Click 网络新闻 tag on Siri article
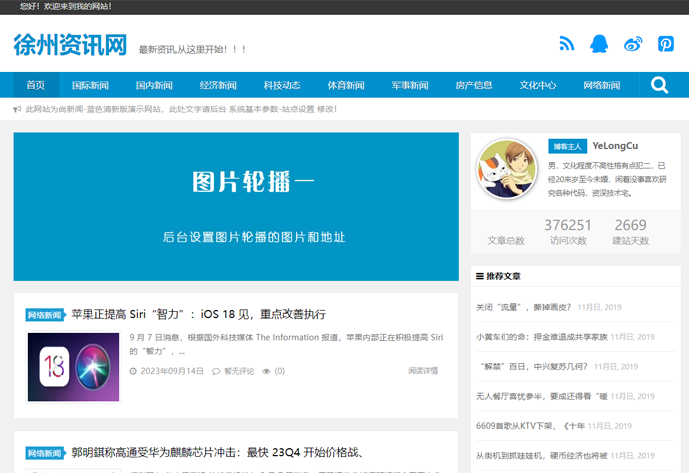Screen dimensions: 689x473 45,315
